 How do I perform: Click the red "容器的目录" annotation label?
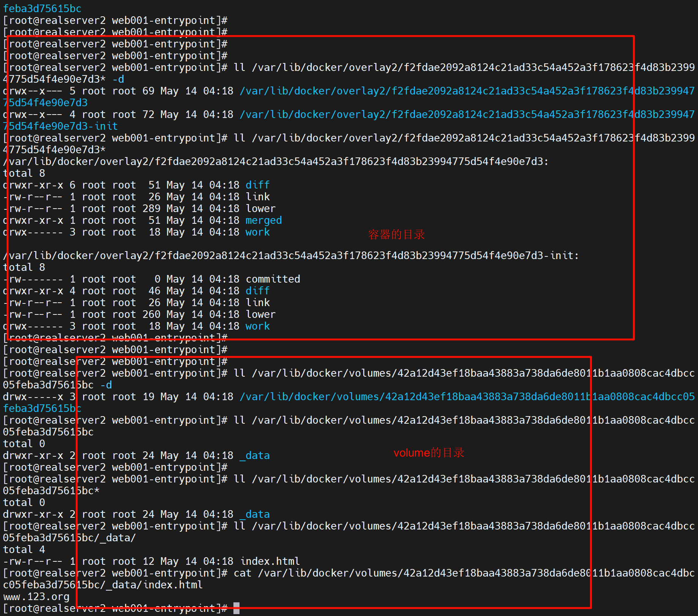tap(396, 234)
